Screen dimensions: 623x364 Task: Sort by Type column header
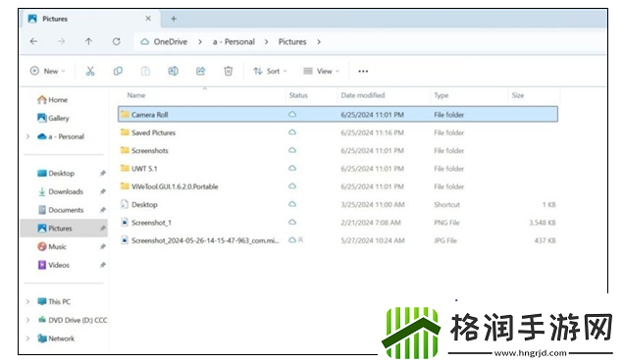tap(441, 95)
